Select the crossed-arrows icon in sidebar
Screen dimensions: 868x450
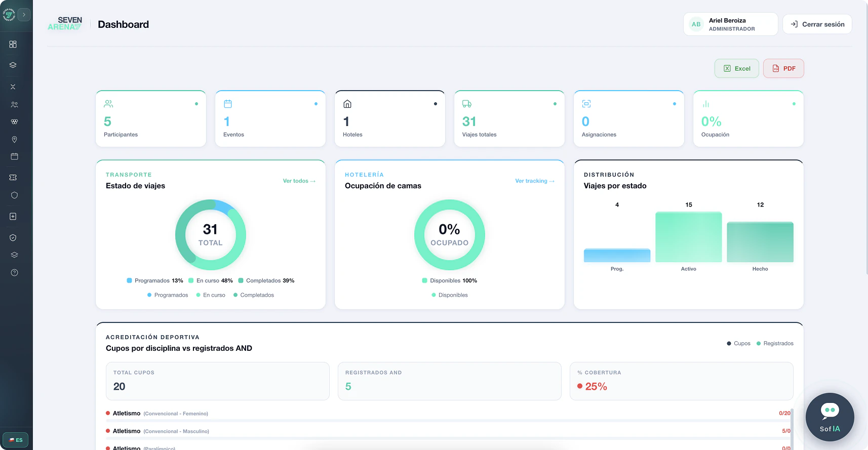13,87
